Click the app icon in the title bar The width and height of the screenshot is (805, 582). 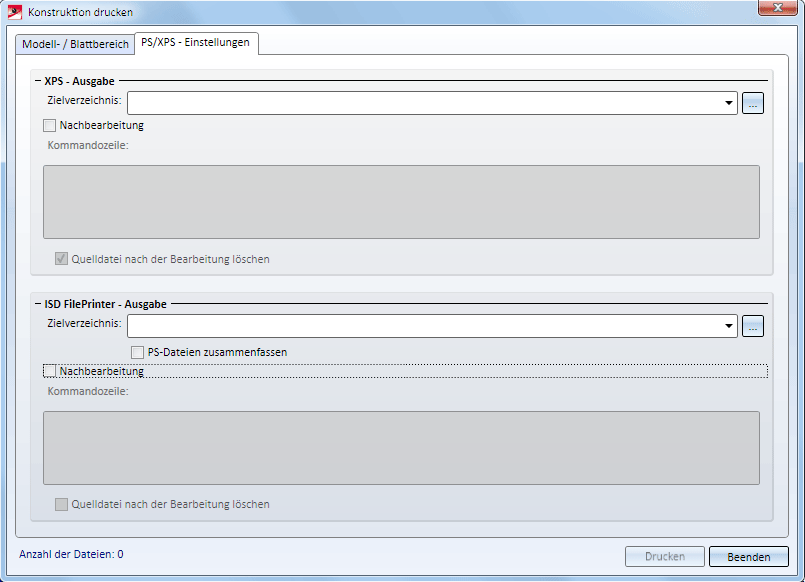15,12
